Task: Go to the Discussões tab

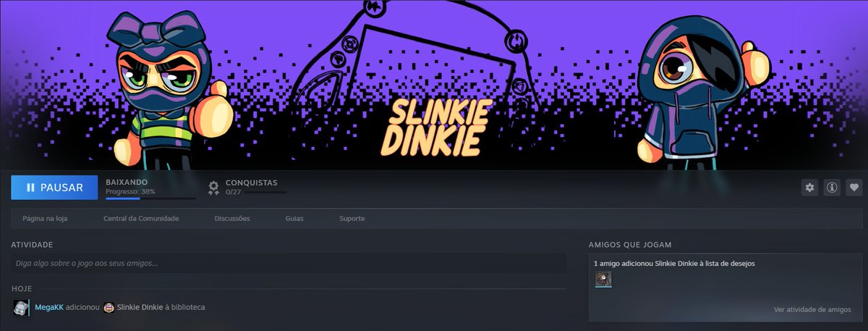Action: click(232, 218)
